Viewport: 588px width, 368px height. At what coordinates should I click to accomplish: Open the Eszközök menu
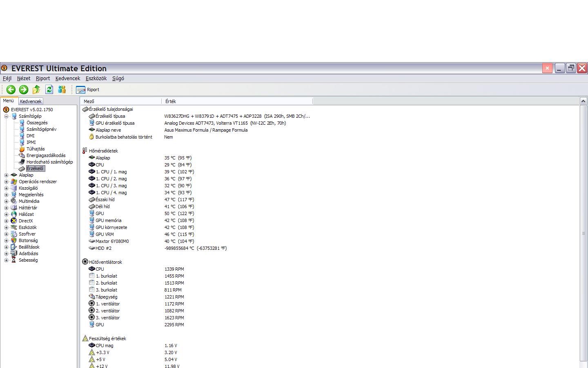(x=96, y=79)
